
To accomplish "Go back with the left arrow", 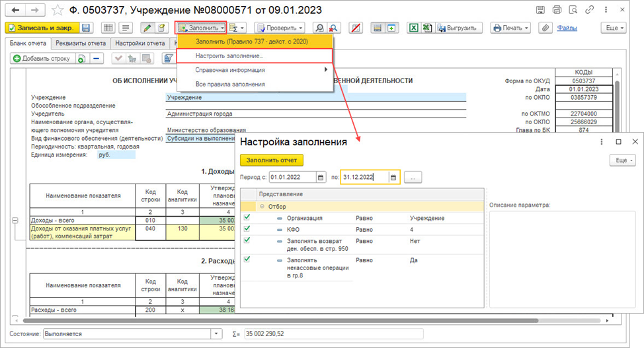I will [15, 10].
